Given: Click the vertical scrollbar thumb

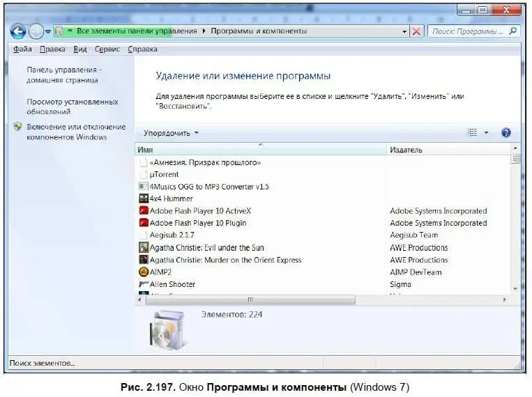Looking at the screenshot, I should 515,159.
